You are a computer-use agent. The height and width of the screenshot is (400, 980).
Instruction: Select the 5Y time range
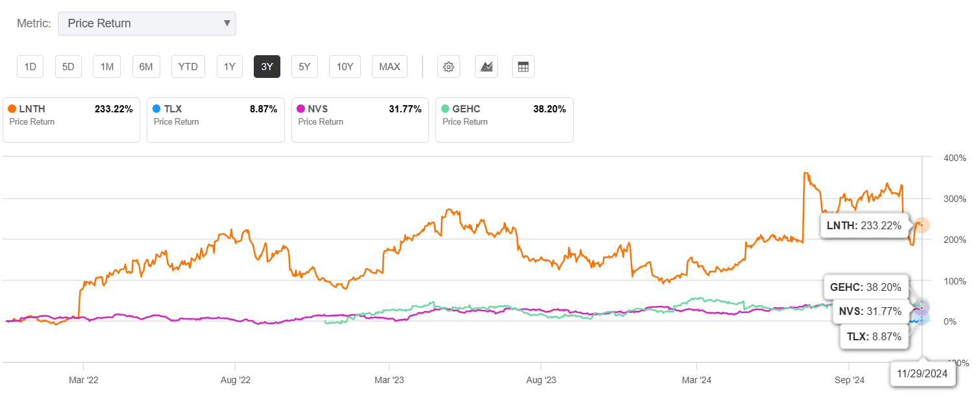pyautogui.click(x=304, y=66)
